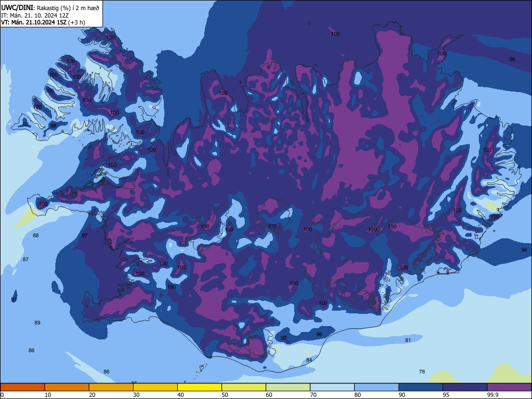
Task: Click the 50–60 pale yellow-green legend swatch
Action: coord(244,387)
